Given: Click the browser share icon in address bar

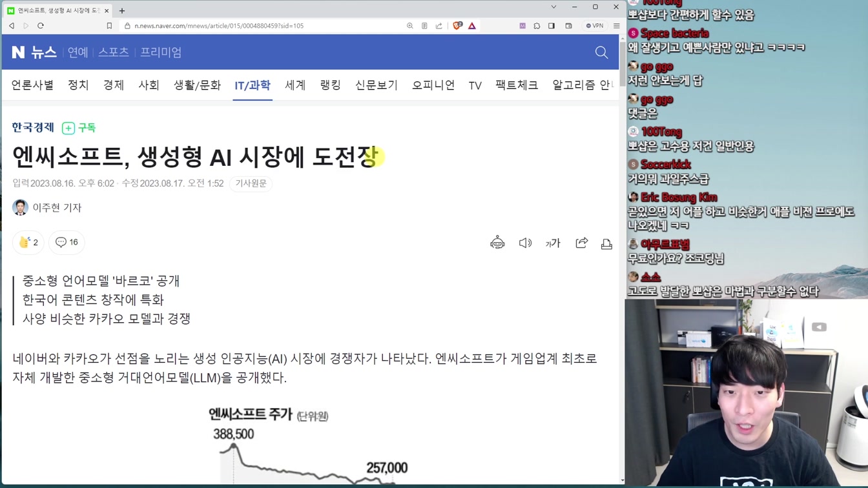Looking at the screenshot, I should tap(439, 26).
